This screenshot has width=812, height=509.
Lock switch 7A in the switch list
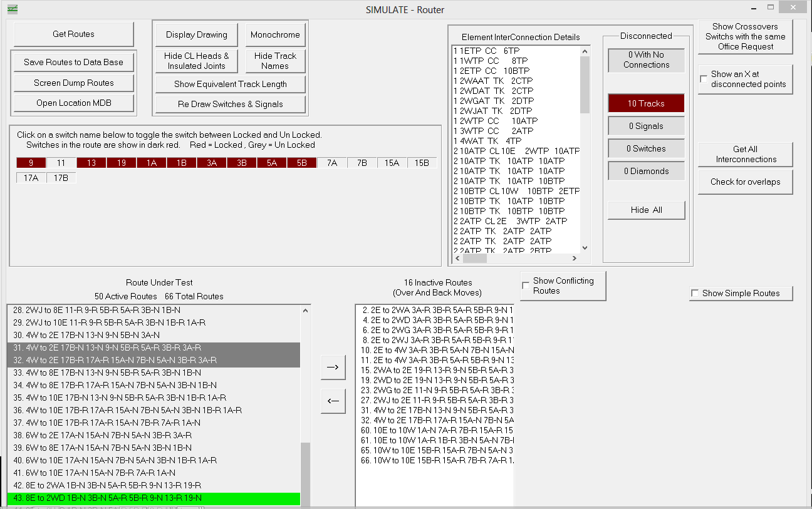331,162
